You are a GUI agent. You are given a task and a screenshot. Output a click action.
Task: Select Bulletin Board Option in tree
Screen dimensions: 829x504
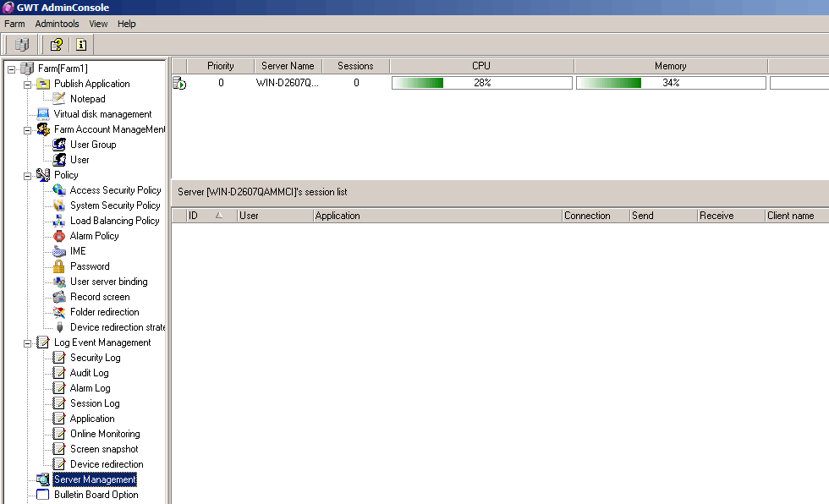point(96,495)
